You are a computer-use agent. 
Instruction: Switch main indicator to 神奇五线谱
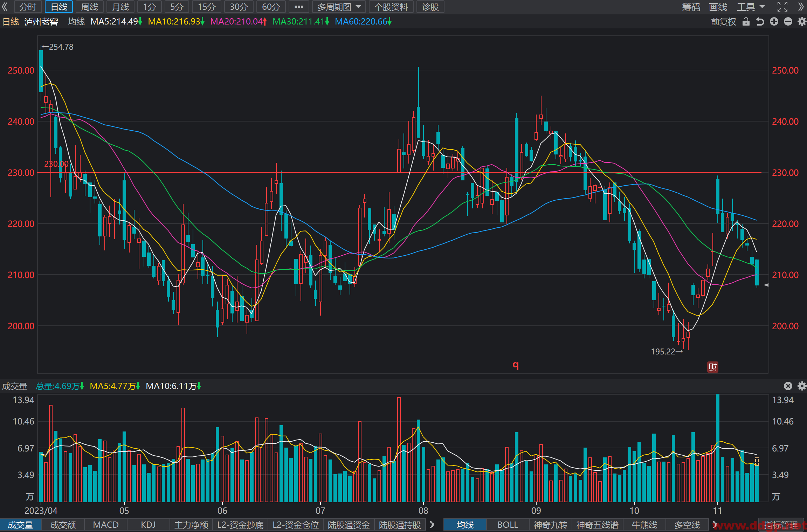tap(598, 525)
